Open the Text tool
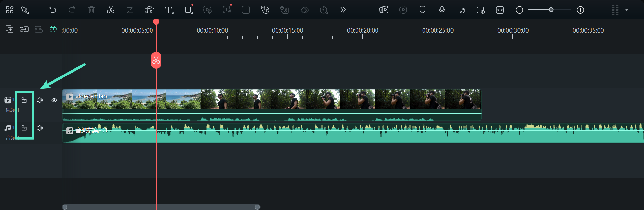 click(169, 10)
